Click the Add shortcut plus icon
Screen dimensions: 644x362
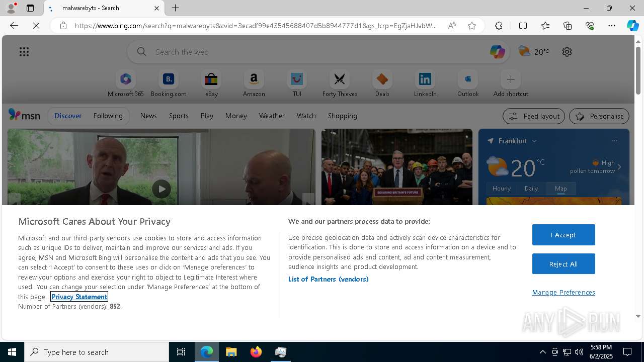coord(511,79)
